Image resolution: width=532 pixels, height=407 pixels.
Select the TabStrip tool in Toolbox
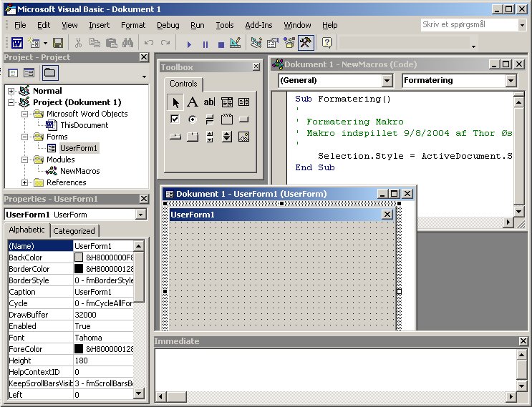click(x=175, y=137)
